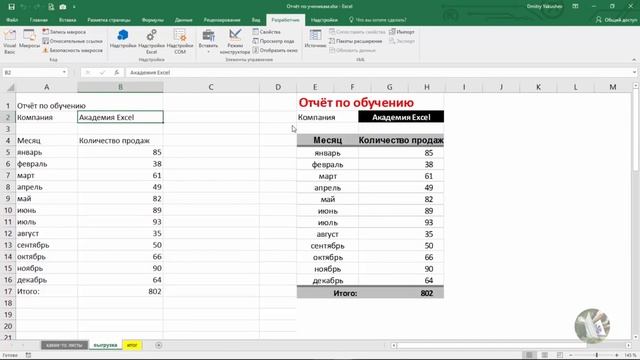Open the blue Надстройки add-ins store

(123, 39)
